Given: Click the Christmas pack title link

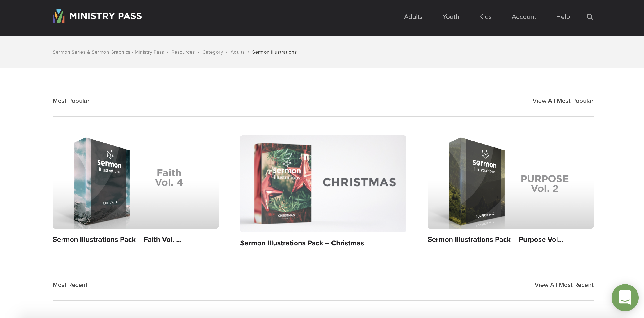Looking at the screenshot, I should 302,243.
